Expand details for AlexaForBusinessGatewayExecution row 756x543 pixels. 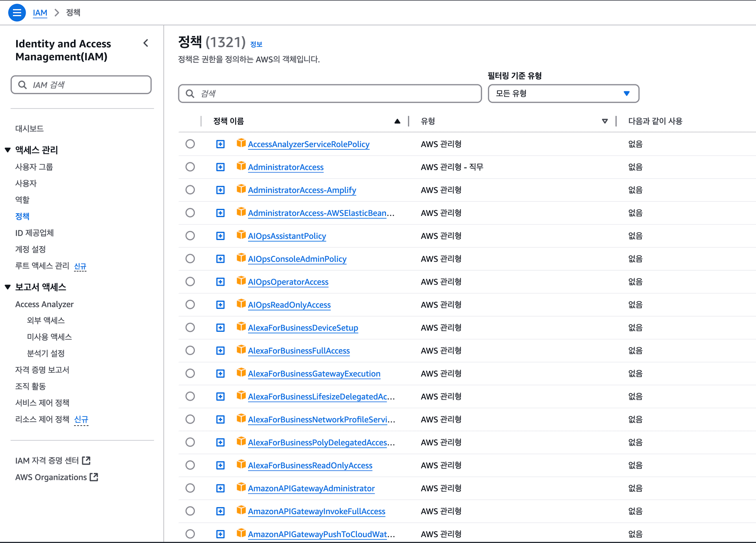[220, 374]
